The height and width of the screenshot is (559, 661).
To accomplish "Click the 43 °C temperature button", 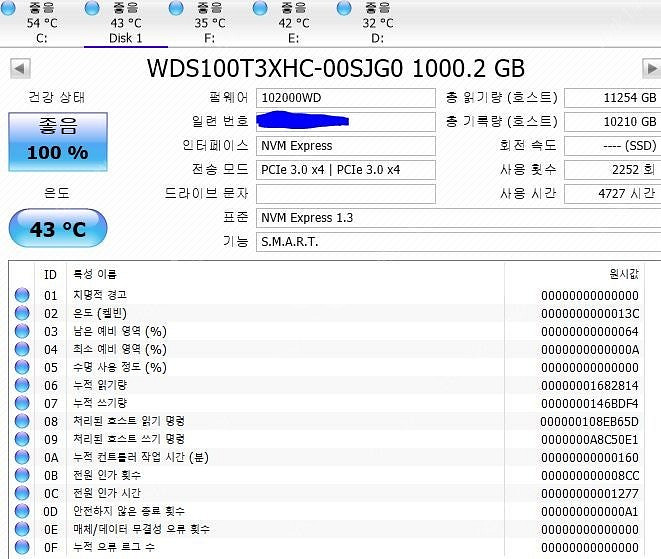I will click(x=58, y=228).
